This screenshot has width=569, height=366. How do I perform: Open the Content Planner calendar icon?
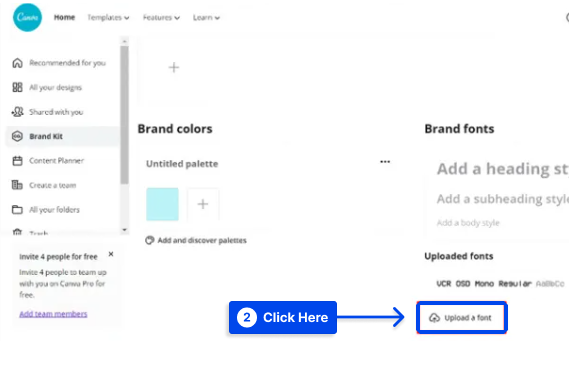coord(17,161)
